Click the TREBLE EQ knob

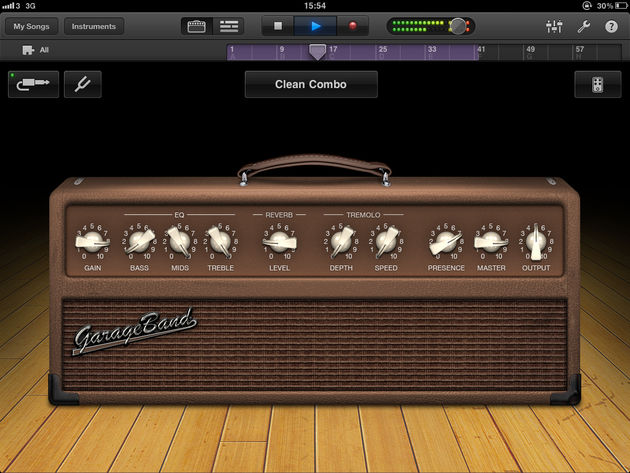tap(220, 242)
